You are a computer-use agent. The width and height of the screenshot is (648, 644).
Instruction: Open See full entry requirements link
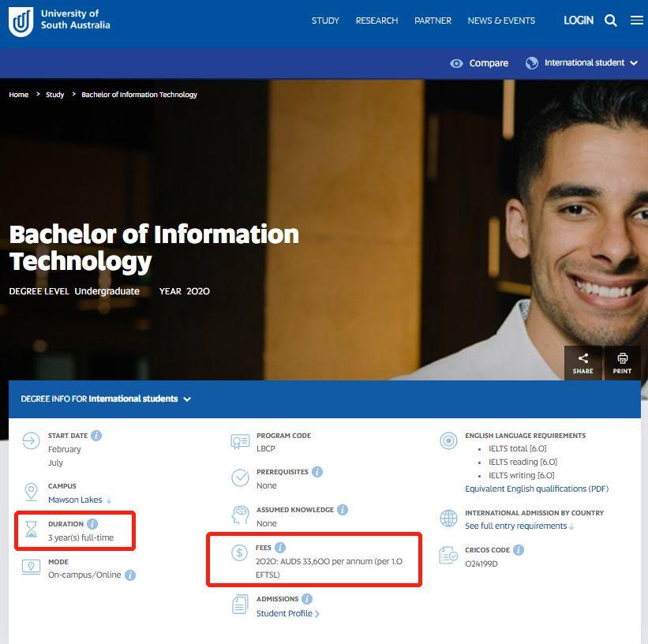515,526
